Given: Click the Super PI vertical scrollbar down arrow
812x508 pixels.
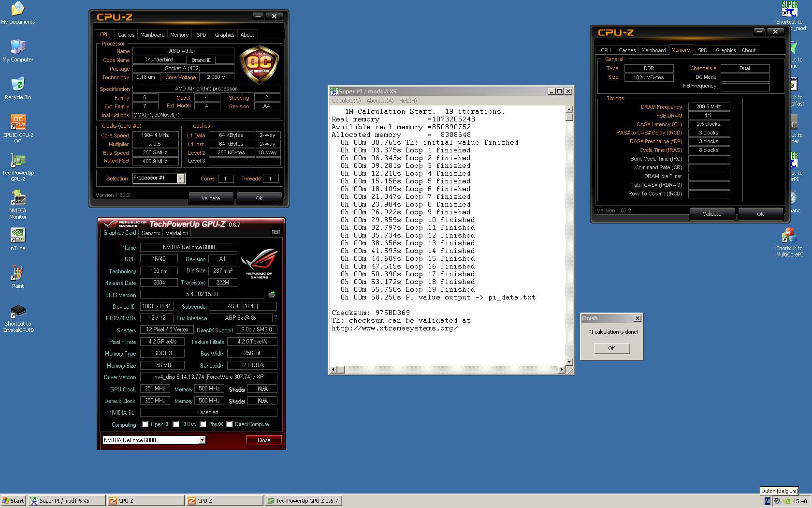Looking at the screenshot, I should tap(569, 361).
